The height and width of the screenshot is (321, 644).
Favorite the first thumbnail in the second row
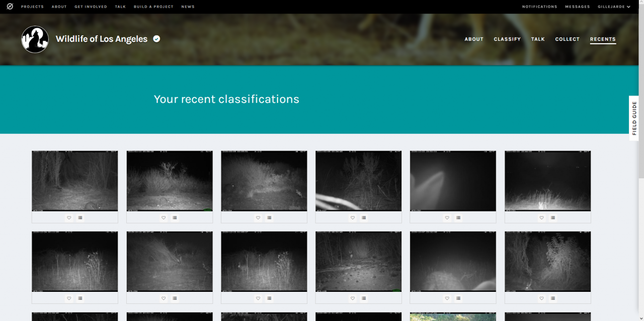point(69,298)
